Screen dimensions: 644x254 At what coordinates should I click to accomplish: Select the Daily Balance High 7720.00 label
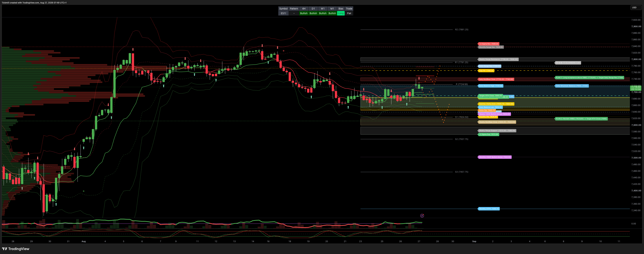point(490,86)
